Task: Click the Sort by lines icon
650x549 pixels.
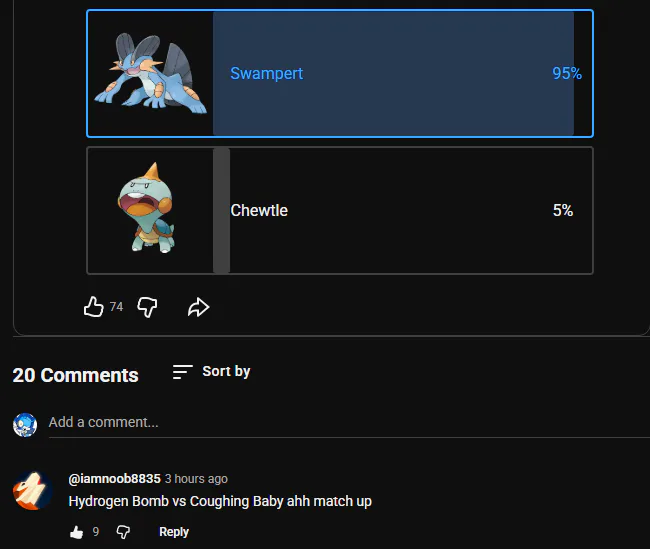Action: [x=183, y=372]
